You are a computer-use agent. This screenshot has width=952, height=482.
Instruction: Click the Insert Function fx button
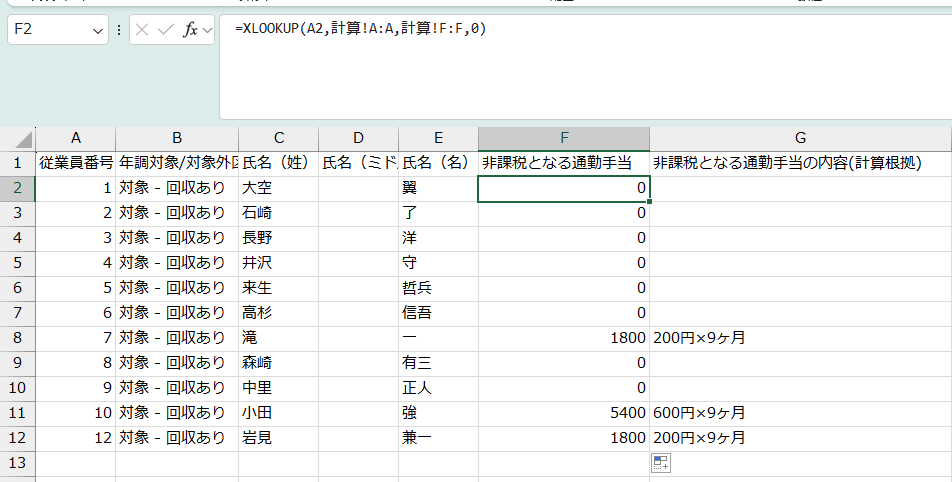[190, 30]
